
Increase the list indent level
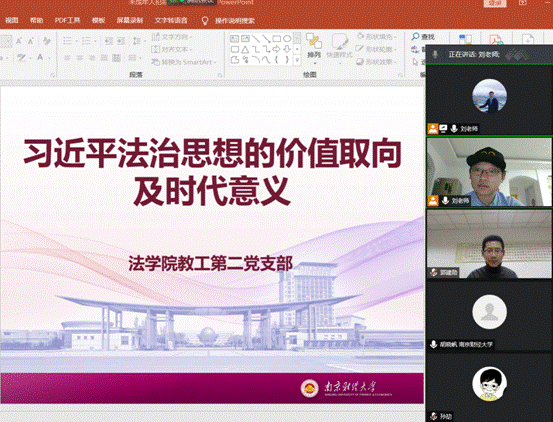[x=121, y=41]
